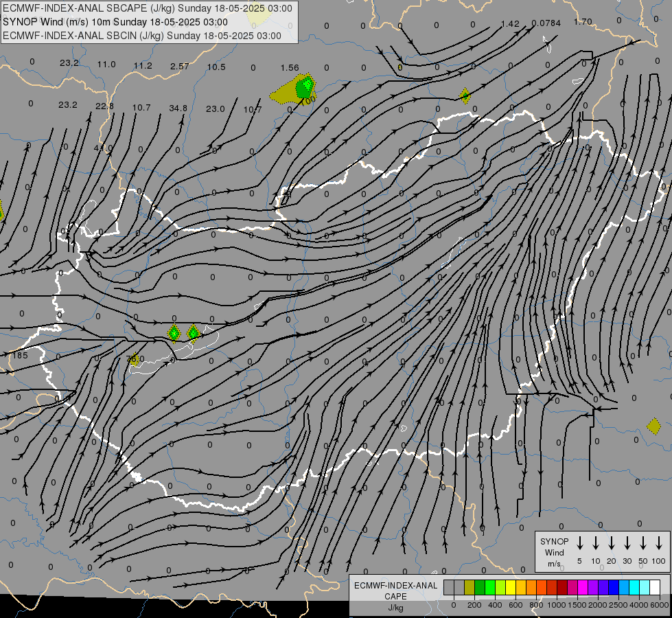Viewport: 672px width, 618px height.
Task: Click the large green CAPE blob near 1.56
Action: click(305, 87)
